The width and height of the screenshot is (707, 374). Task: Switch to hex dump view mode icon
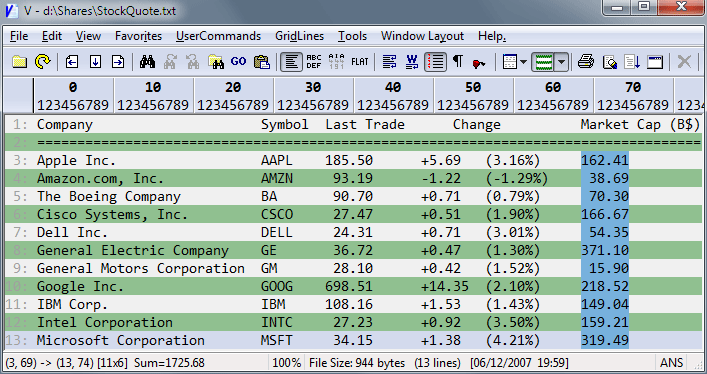pos(336,62)
